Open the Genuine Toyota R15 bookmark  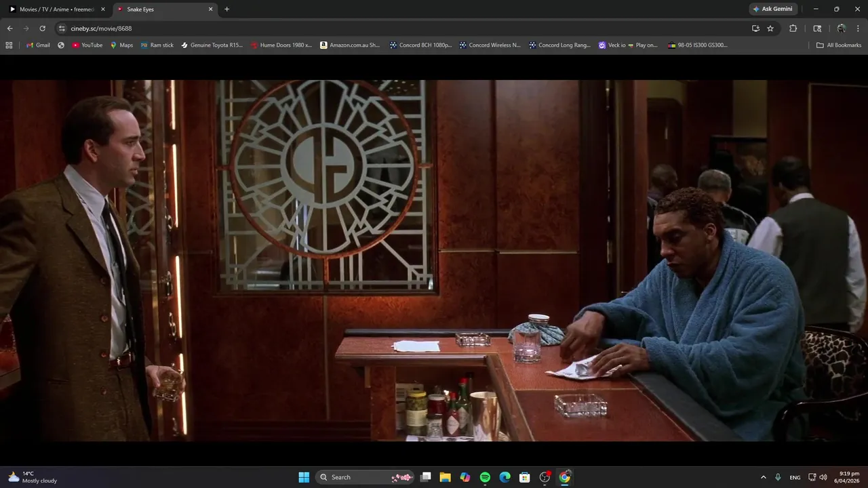click(212, 45)
